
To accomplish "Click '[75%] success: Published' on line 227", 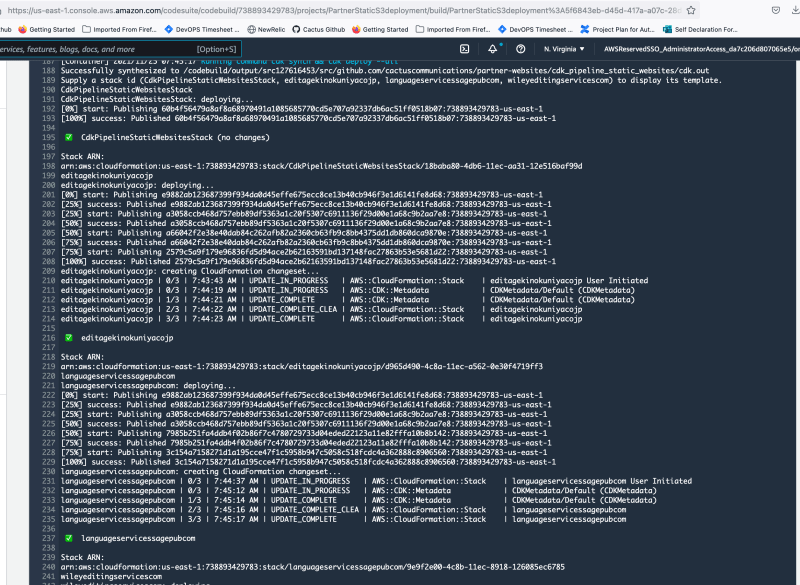I will tap(113, 443).
